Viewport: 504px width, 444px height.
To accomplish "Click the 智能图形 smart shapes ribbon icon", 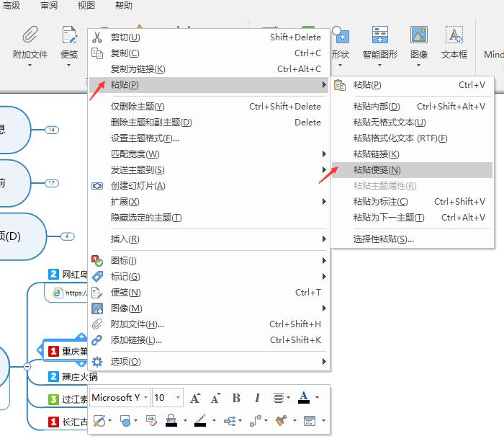I will (x=380, y=35).
